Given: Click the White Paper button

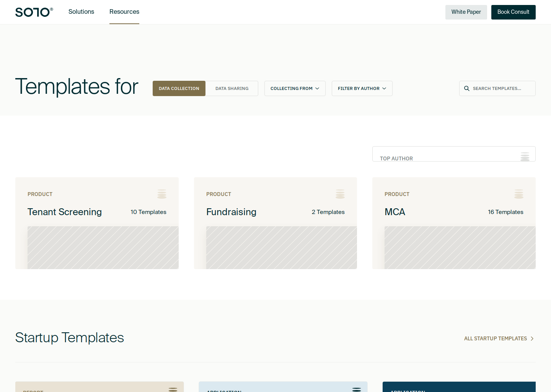Looking at the screenshot, I should (x=466, y=12).
